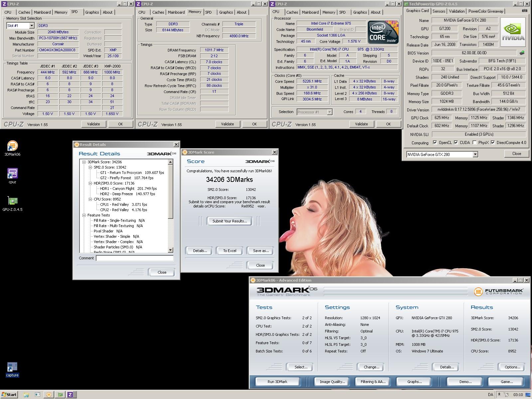
Task: Open the cpuz desktop icon
Action: [x=12, y=176]
